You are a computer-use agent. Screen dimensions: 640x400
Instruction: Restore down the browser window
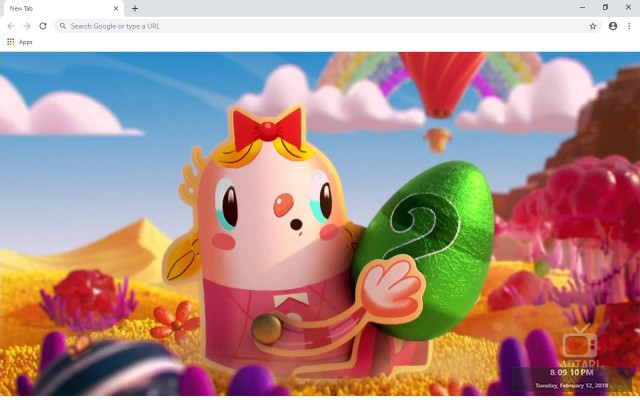[605, 7]
